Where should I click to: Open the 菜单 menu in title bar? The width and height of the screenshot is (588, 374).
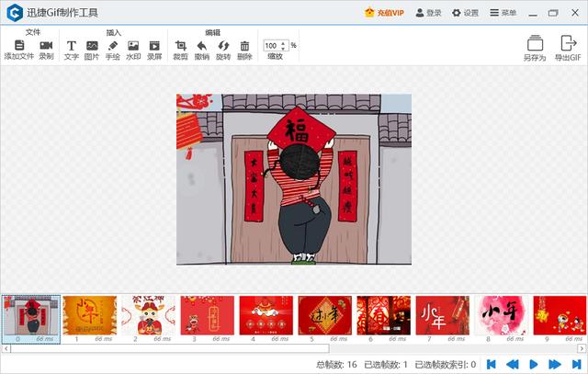pyautogui.click(x=503, y=13)
